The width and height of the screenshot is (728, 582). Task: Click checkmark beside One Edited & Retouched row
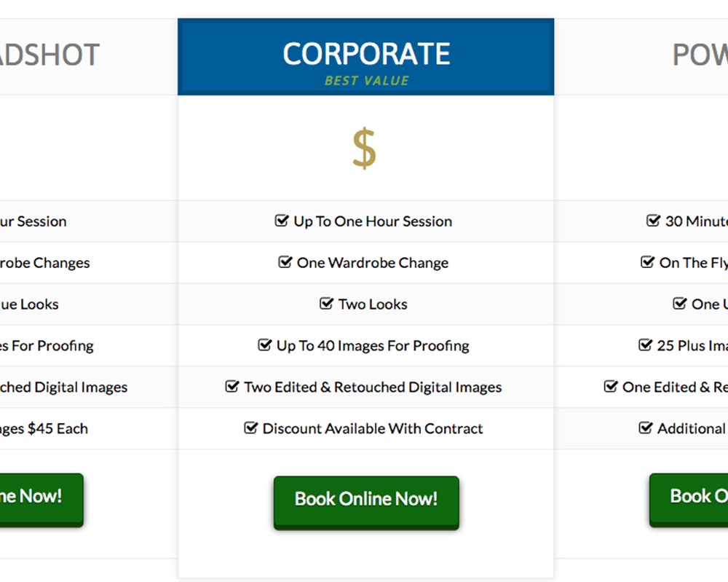(x=611, y=387)
